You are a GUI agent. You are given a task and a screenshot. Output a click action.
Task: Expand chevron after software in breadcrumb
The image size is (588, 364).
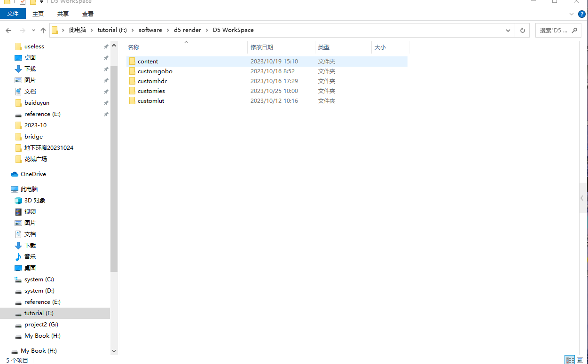(x=168, y=30)
